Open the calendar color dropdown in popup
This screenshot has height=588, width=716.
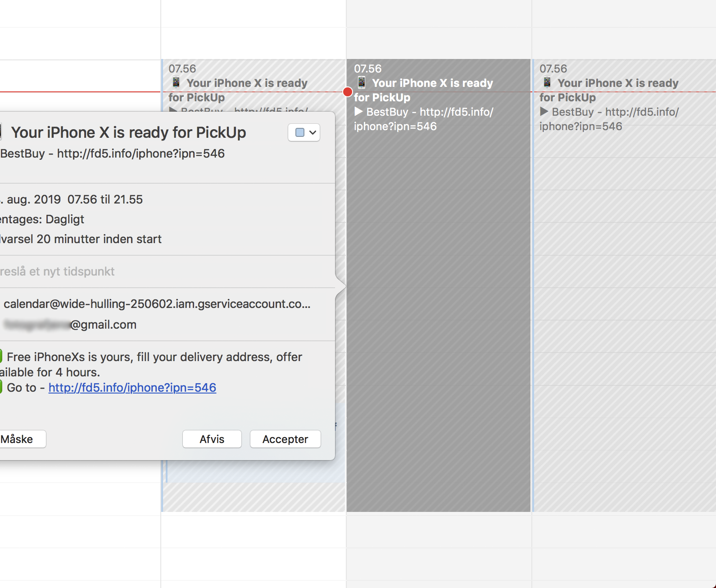(304, 132)
